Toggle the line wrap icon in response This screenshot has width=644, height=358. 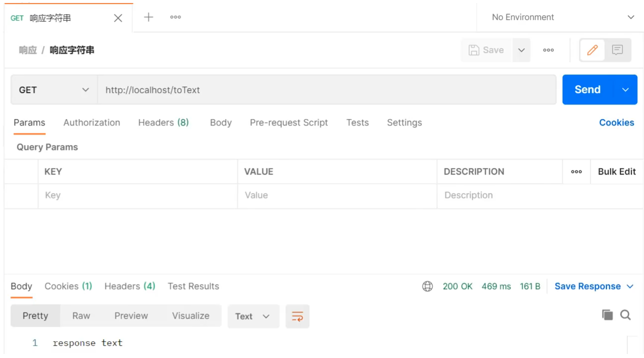pyautogui.click(x=297, y=316)
